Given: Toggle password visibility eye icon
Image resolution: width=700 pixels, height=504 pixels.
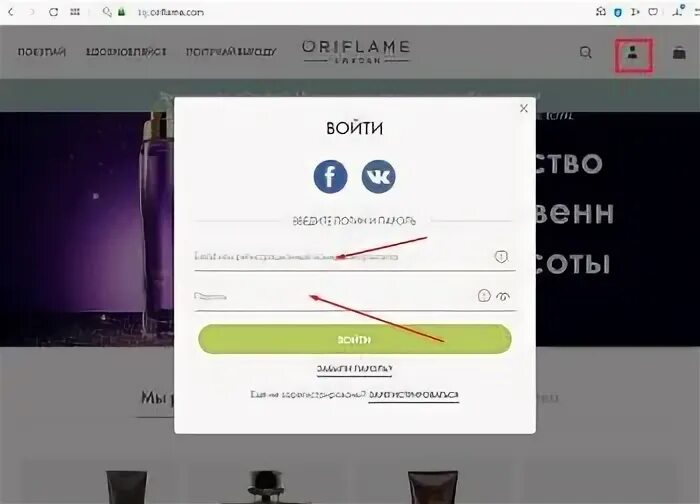Looking at the screenshot, I should tap(503, 296).
